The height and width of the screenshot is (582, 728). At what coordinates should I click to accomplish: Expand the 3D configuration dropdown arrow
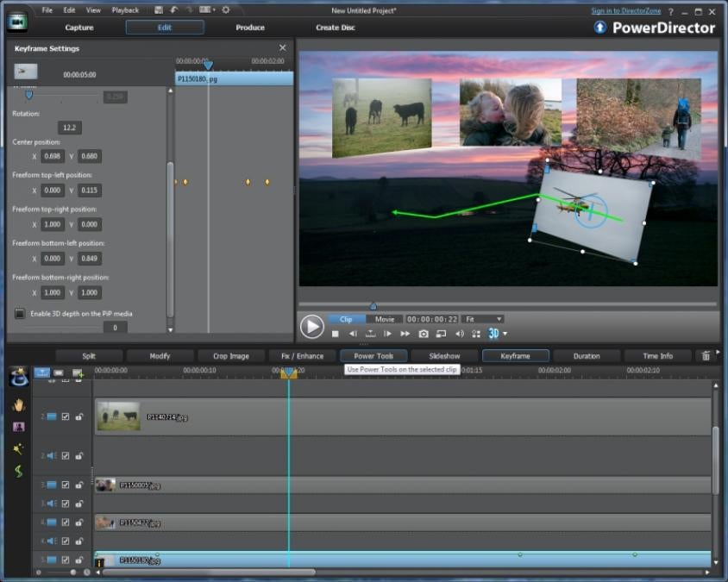(x=505, y=334)
